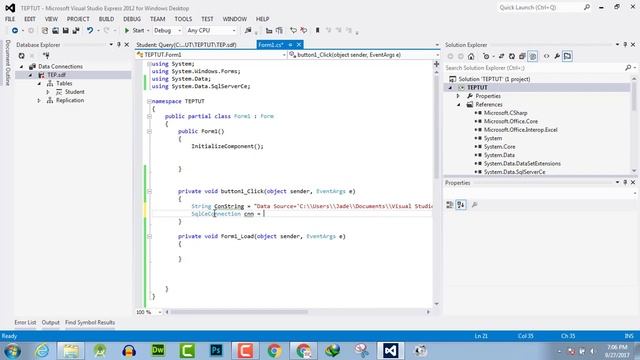Screen dimensions: 640x360
Task: Collapse All in Solution Explorer toolbar
Action: click(x=522, y=56)
